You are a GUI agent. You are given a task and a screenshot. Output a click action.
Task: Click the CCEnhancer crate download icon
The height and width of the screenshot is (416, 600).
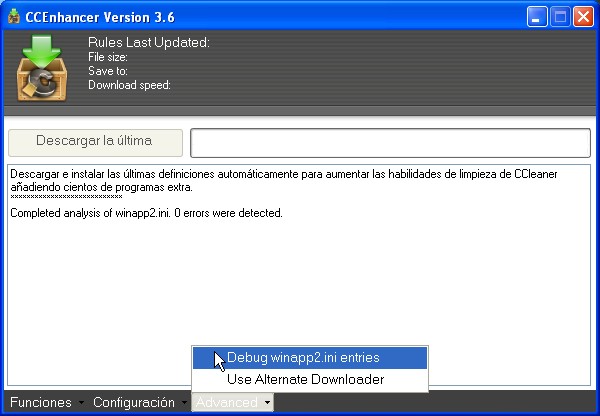(x=41, y=68)
